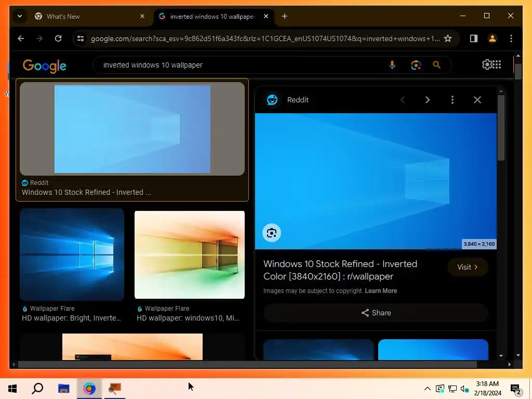Bookmark this page with the star icon
This screenshot has width=532, height=399.
[x=448, y=38]
